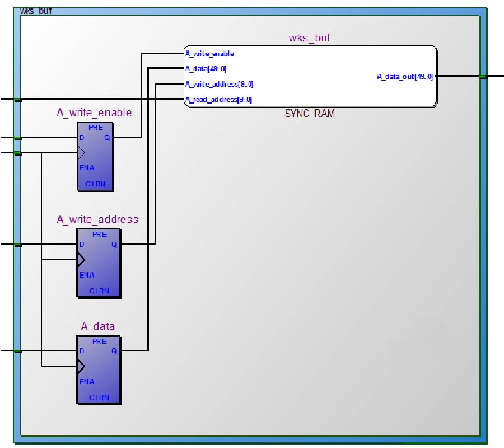Click the ENA pin of A_write_enable register
The height and width of the screenshot is (448, 504).
pyautogui.click(x=87, y=168)
